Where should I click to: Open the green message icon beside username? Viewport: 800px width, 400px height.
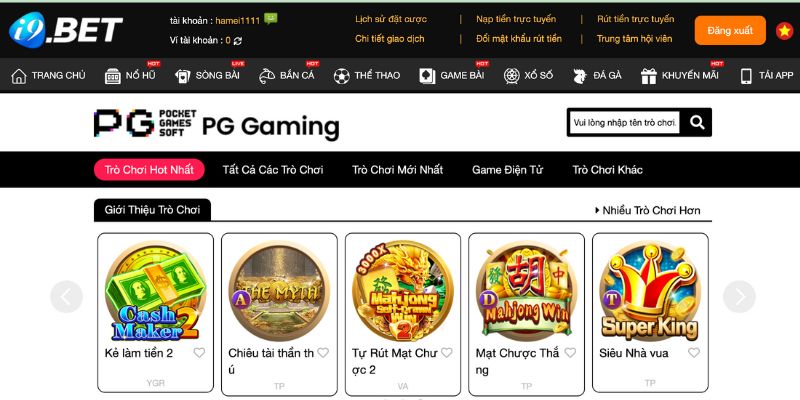pyautogui.click(x=271, y=19)
